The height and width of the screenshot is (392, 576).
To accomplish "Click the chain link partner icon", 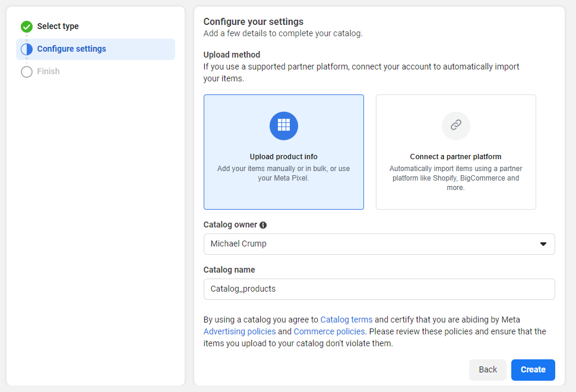I will (x=455, y=126).
